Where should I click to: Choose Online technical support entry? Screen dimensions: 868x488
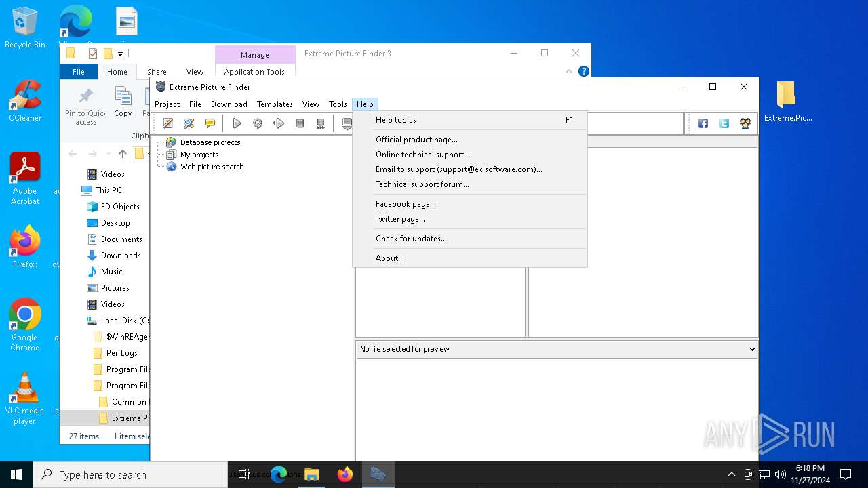click(470, 155)
